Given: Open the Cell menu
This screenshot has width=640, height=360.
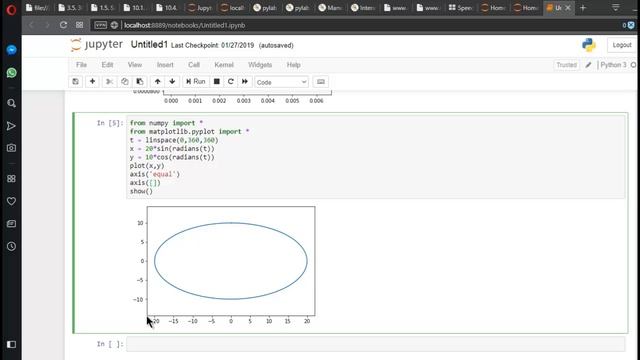Looking at the screenshot, I should [x=194, y=65].
